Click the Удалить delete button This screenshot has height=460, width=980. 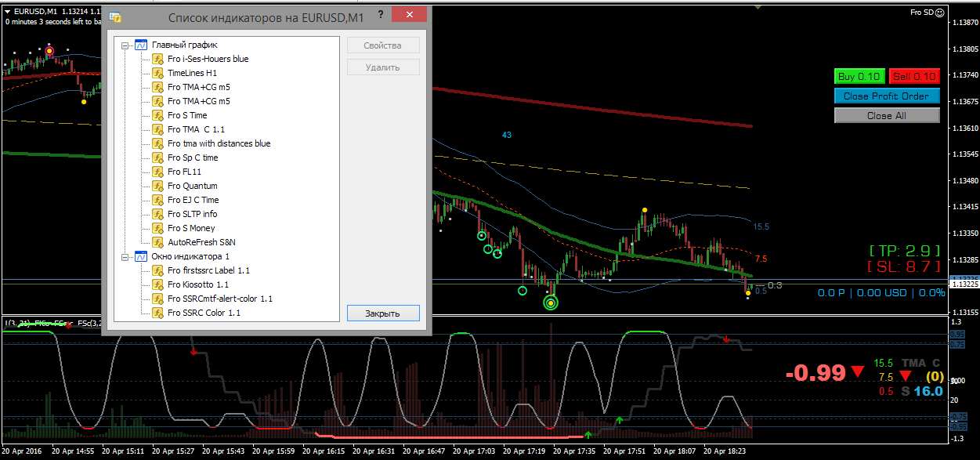click(x=383, y=67)
